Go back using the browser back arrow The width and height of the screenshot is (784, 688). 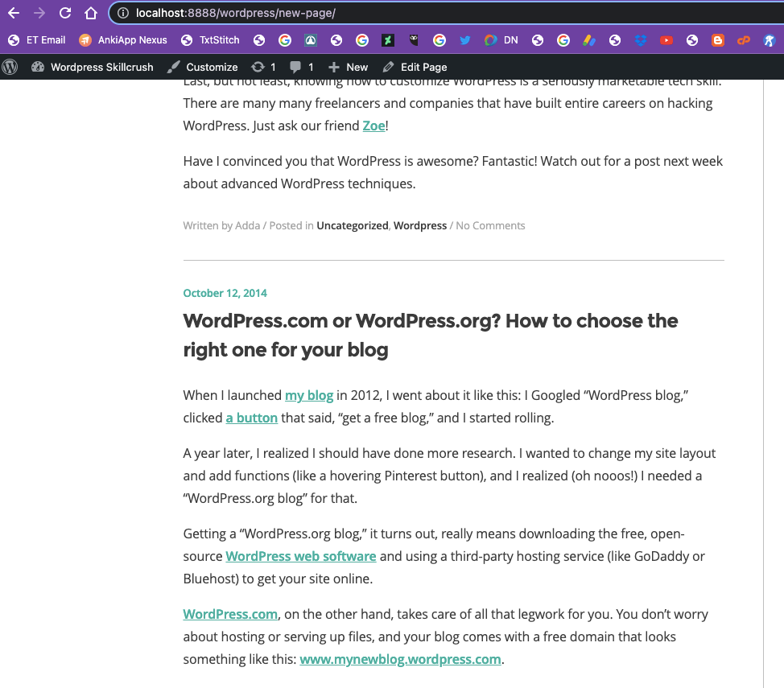click(x=14, y=13)
